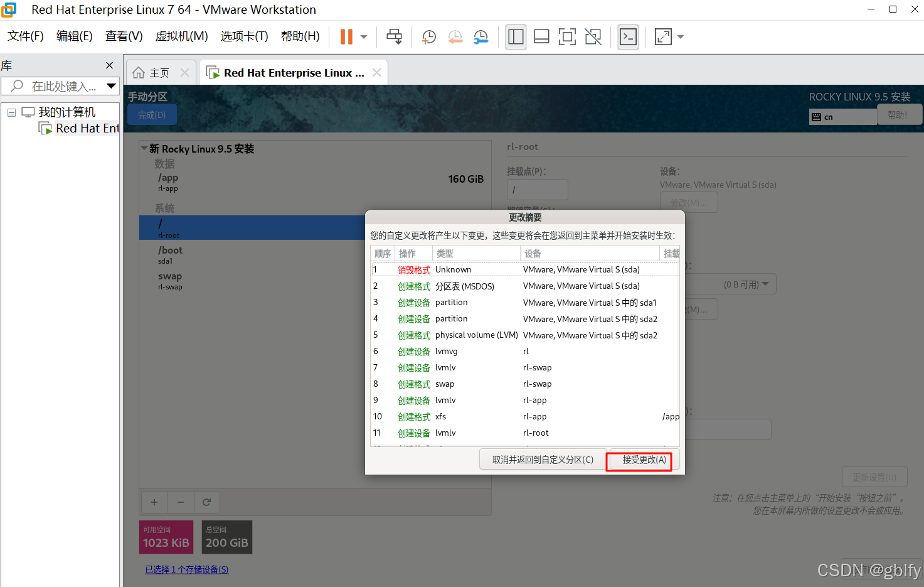Click the 类型 column header
This screenshot has height=587, width=924.
(x=476, y=254)
